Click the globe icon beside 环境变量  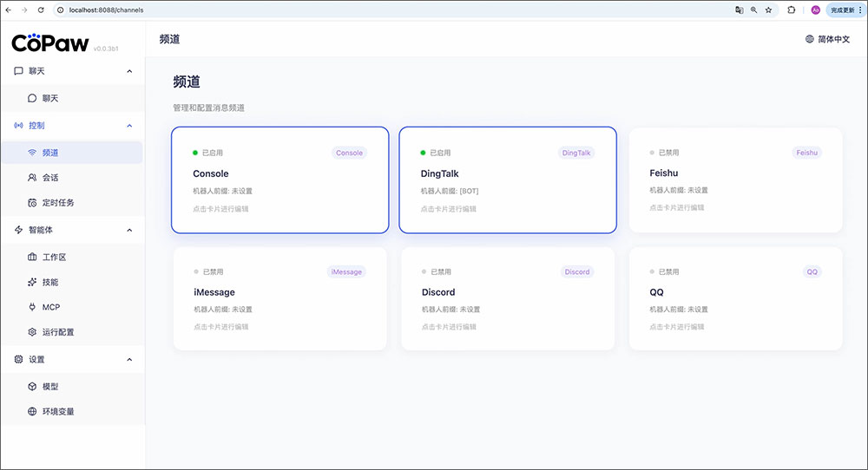32,411
